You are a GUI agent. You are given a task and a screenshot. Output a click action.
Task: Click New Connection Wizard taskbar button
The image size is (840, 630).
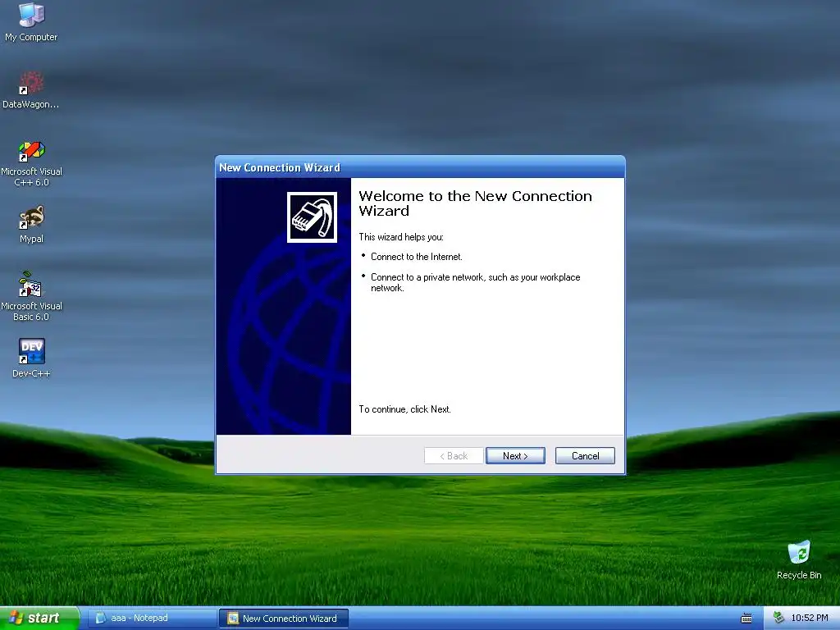(284, 619)
